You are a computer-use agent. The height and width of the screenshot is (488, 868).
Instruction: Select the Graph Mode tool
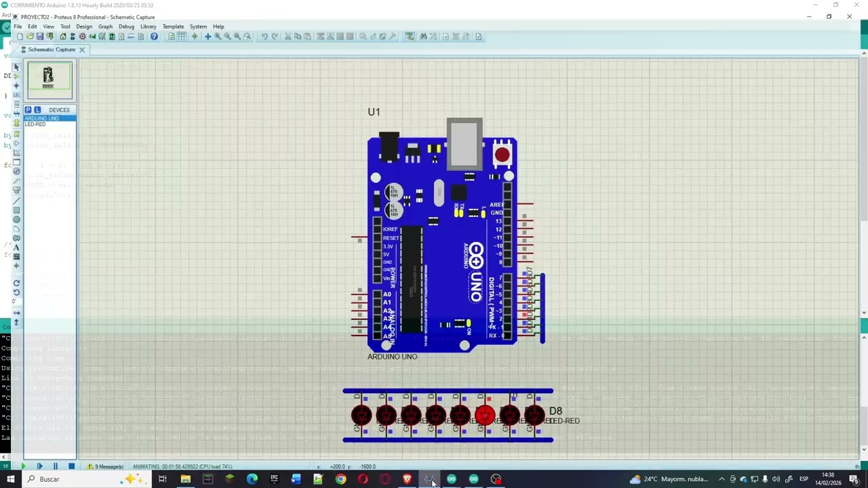tap(16, 152)
